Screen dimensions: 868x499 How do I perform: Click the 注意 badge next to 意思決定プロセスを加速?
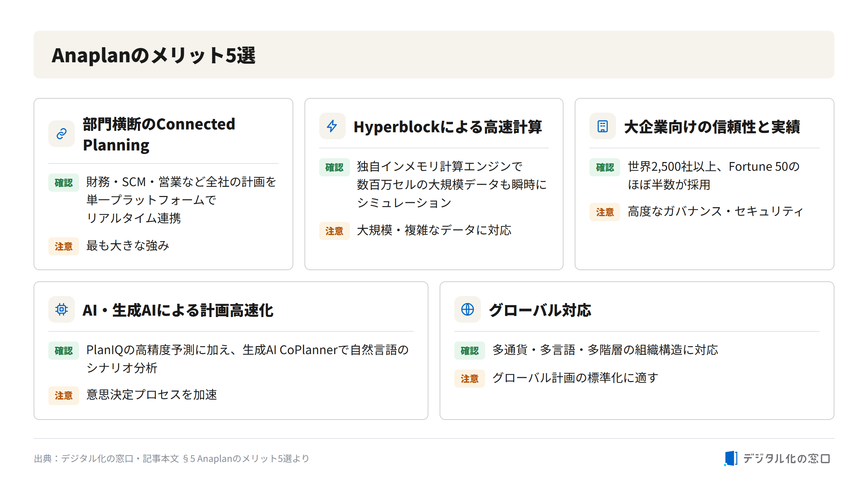(64, 395)
